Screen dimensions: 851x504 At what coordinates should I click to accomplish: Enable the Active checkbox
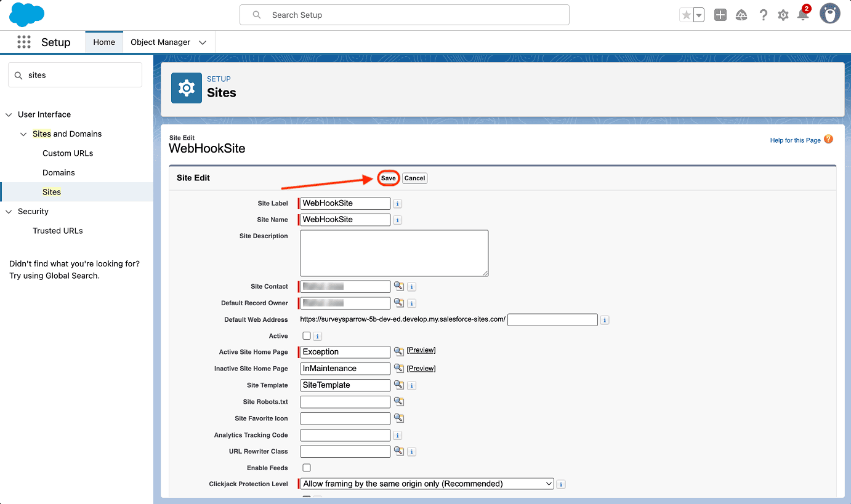pos(307,336)
